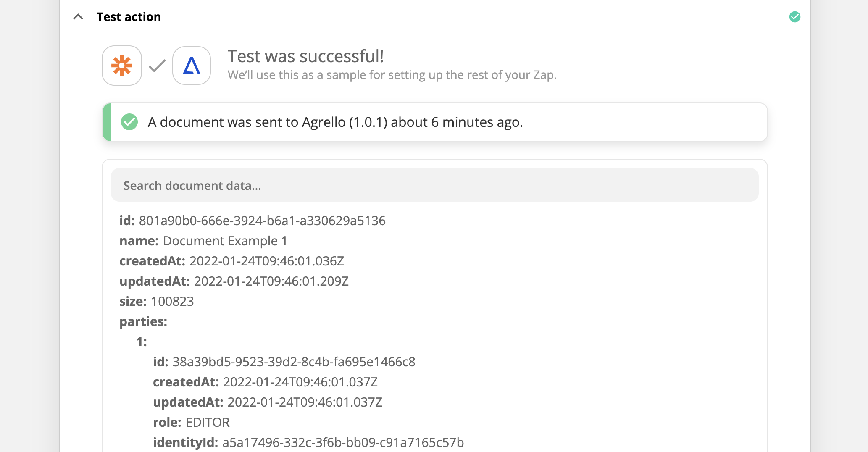Click the Test was successful heading

[306, 56]
